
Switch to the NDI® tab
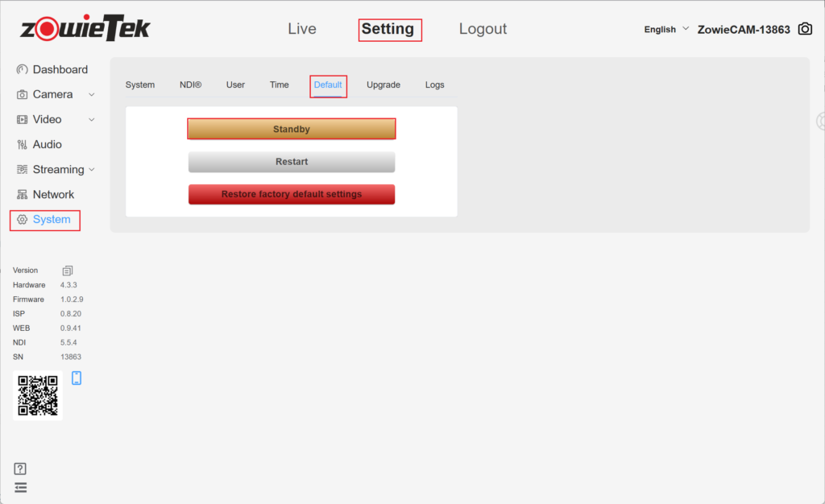[190, 85]
